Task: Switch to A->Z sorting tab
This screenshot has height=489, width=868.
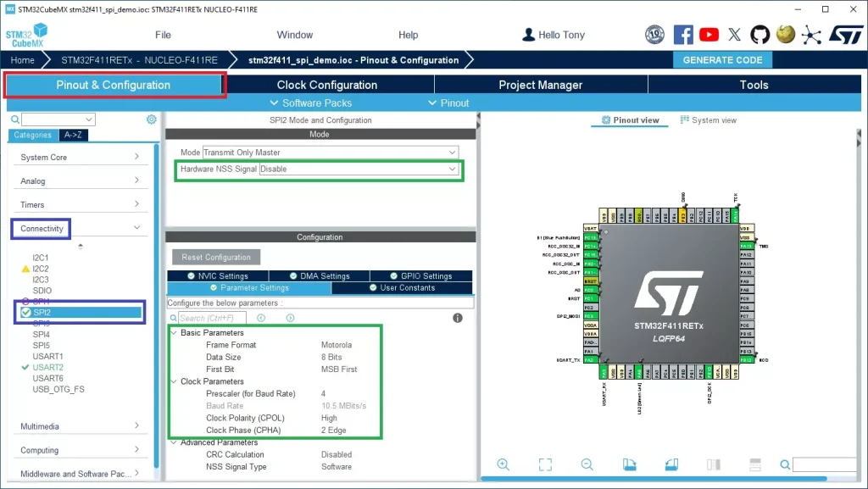Action: point(76,135)
